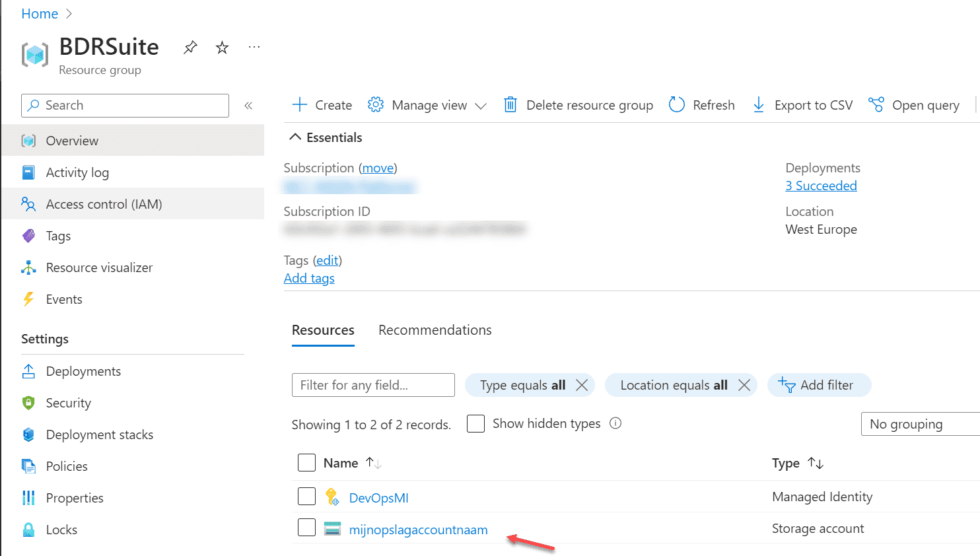The width and height of the screenshot is (980, 556).
Task: Add BDRSuite to favorites with the star icon
Action: click(222, 48)
